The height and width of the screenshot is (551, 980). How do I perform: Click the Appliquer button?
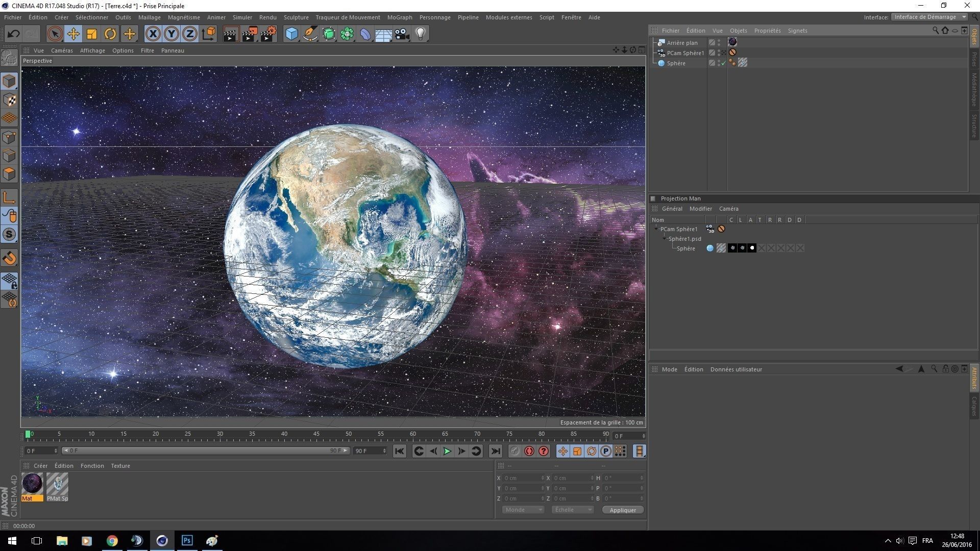[x=623, y=510]
